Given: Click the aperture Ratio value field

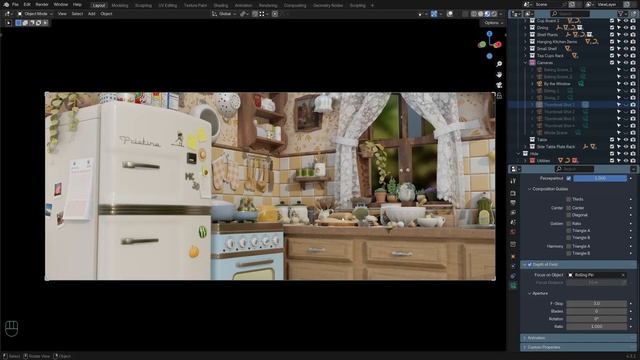Looking at the screenshot, I should point(597,327).
